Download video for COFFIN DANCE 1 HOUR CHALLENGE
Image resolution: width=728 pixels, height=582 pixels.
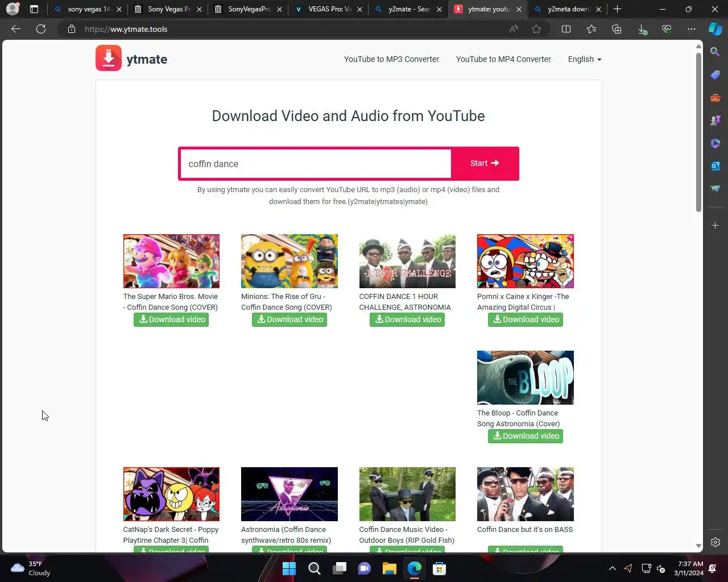point(407,319)
